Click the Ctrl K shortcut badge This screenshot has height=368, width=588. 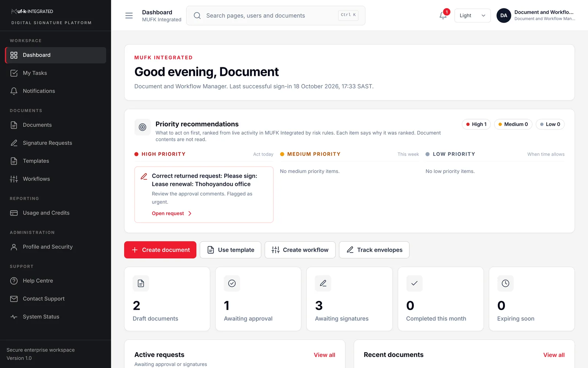[x=348, y=15]
